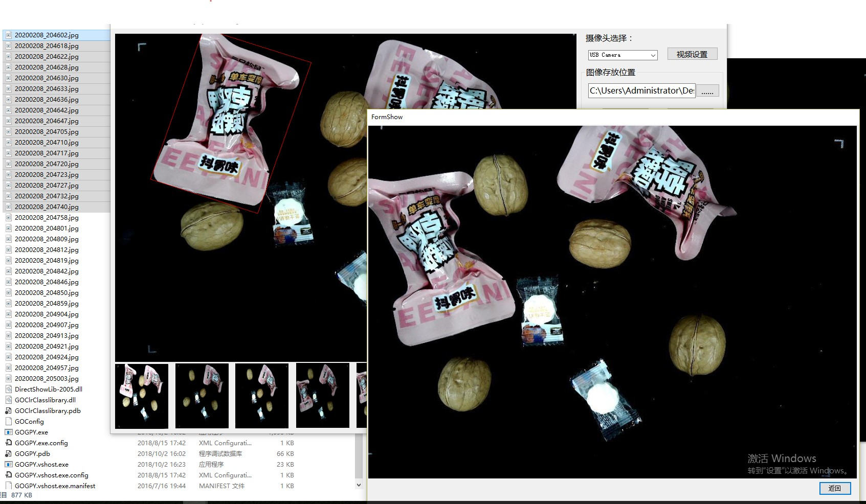Viewport: 866px width, 504px height.
Task: Select the first thumbnail in the capture strip
Action: [x=142, y=396]
